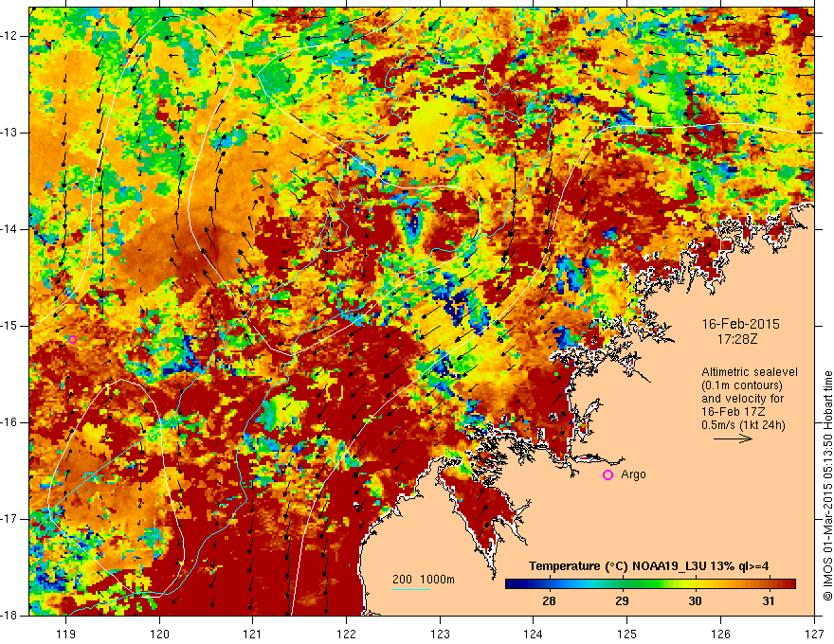The height and width of the screenshot is (644, 834).
Task: Click the longitude label '119'
Action: coord(66,634)
